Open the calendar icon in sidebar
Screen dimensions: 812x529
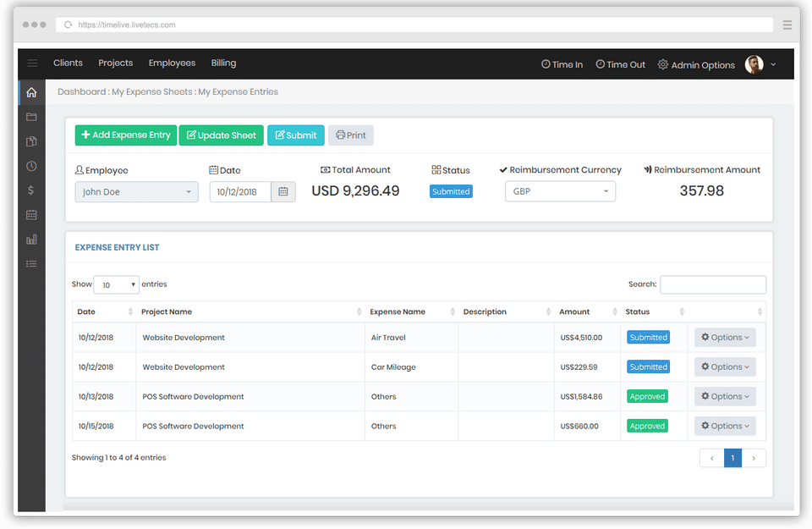point(31,214)
